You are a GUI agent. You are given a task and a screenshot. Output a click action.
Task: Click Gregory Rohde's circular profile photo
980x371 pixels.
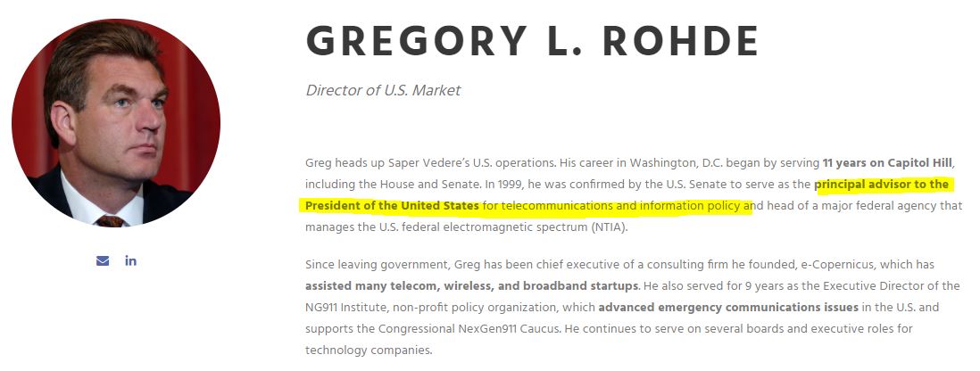coord(116,122)
